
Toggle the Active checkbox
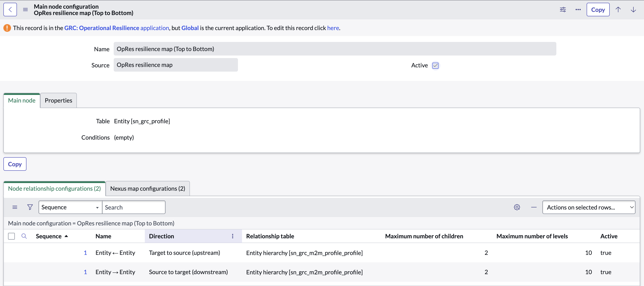tap(435, 65)
